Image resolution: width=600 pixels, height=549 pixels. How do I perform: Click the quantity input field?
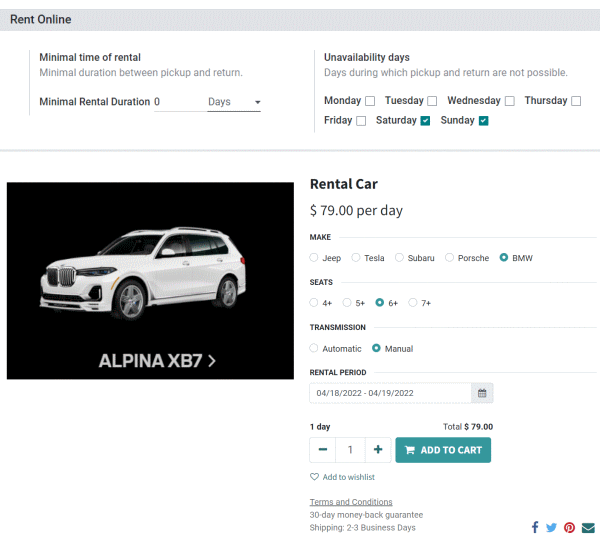350,450
